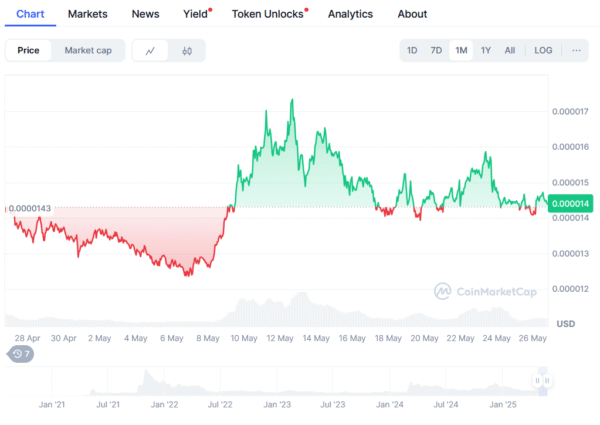This screenshot has width=600, height=425.
Task: Set time range to 1M
Action: click(x=461, y=50)
